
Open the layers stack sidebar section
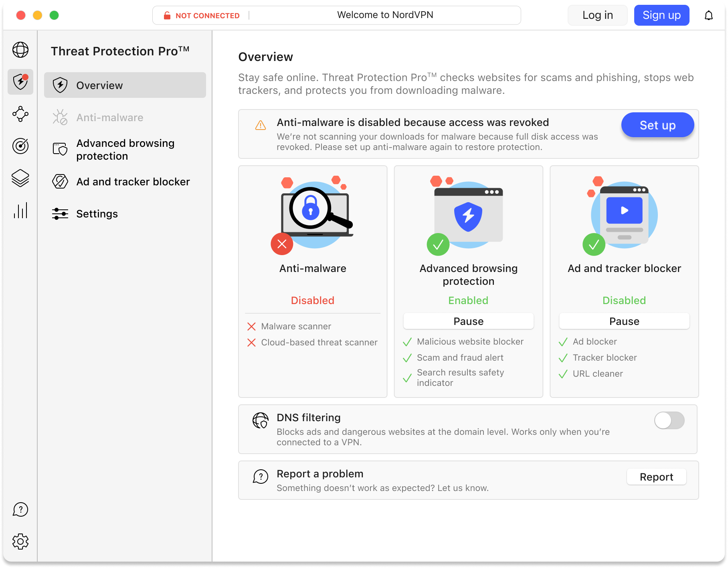click(x=20, y=178)
